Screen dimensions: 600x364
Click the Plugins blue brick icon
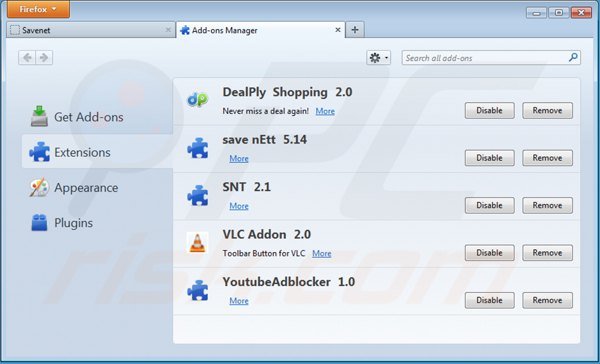(39, 222)
